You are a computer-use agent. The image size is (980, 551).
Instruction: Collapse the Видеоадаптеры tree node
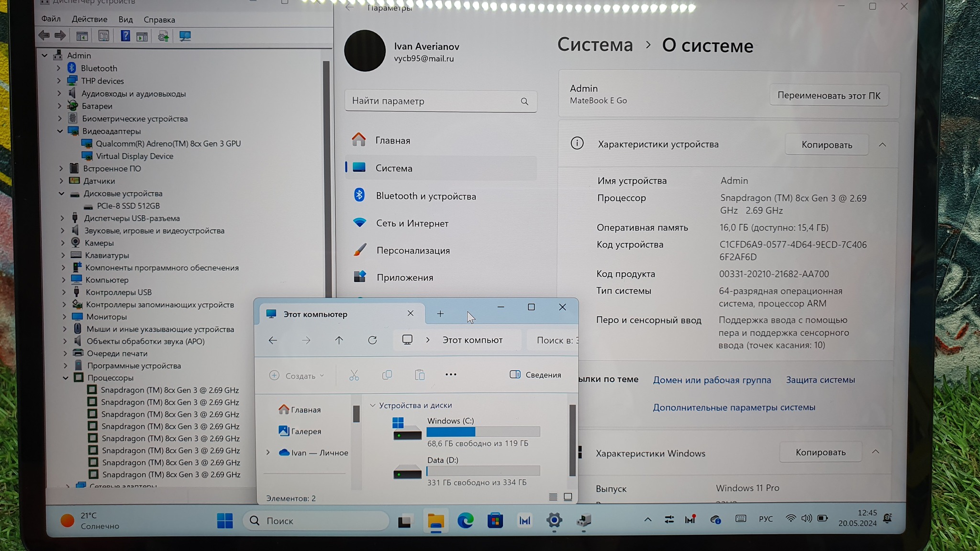60,131
